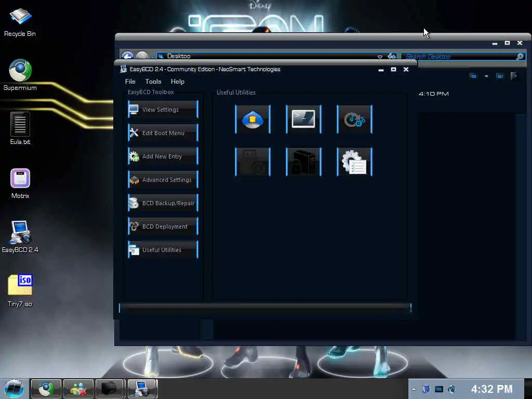Click the change view icon in Explorer
This screenshot has height=399, width=532.
[474, 76]
